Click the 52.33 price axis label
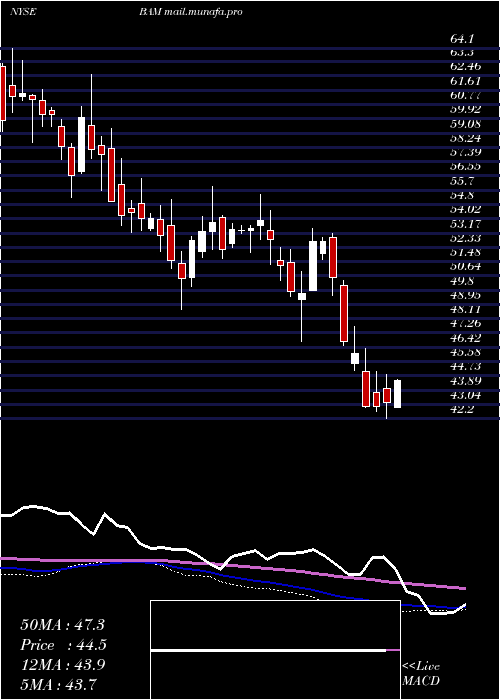500x700 pixels. pos(465,238)
